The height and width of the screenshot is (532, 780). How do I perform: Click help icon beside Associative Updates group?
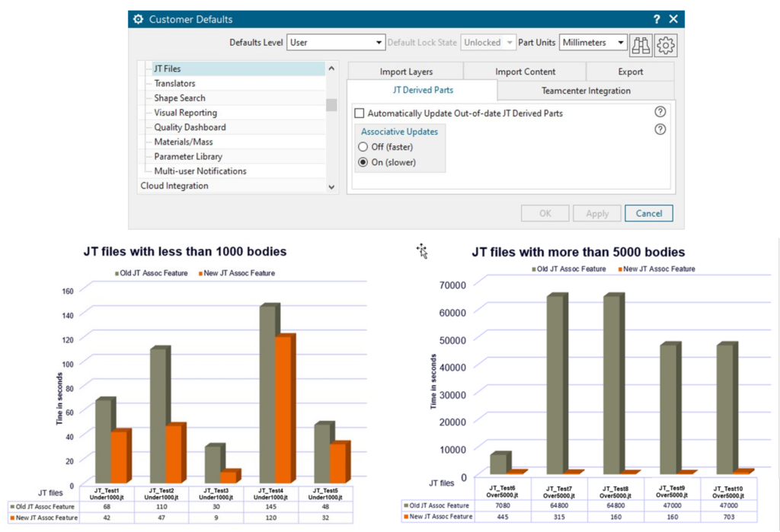coord(660,129)
